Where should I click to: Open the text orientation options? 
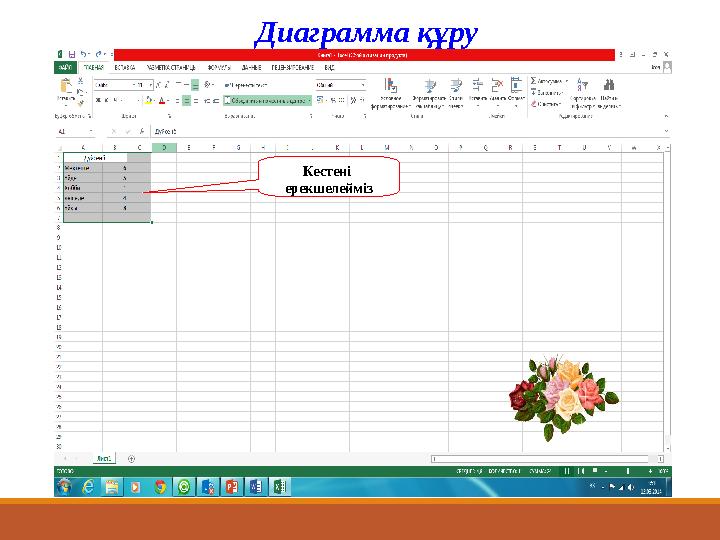[x=208, y=85]
